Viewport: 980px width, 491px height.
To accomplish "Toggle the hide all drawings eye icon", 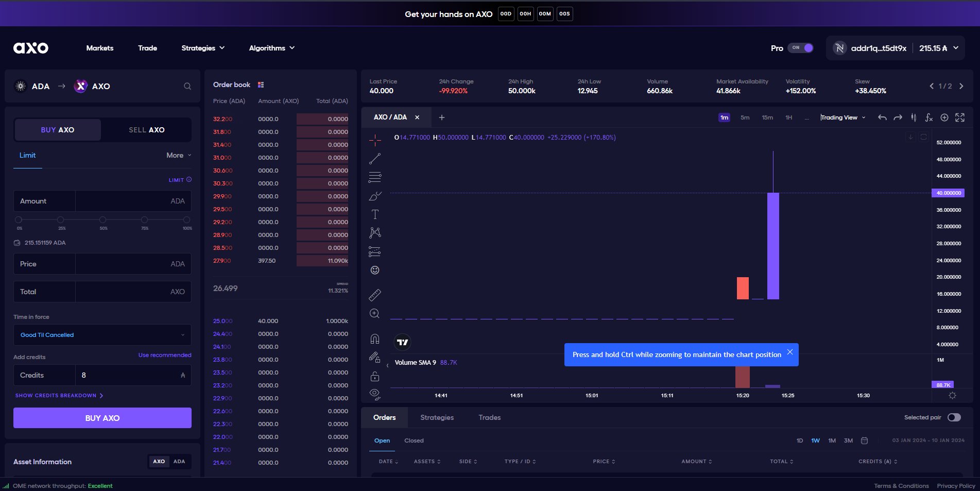I will coord(375,394).
